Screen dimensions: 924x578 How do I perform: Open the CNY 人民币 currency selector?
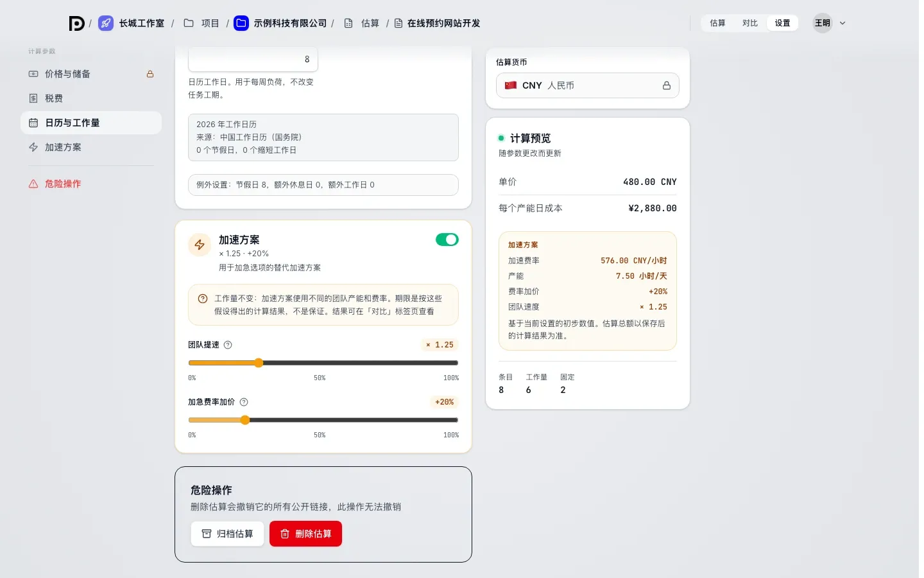coord(588,85)
